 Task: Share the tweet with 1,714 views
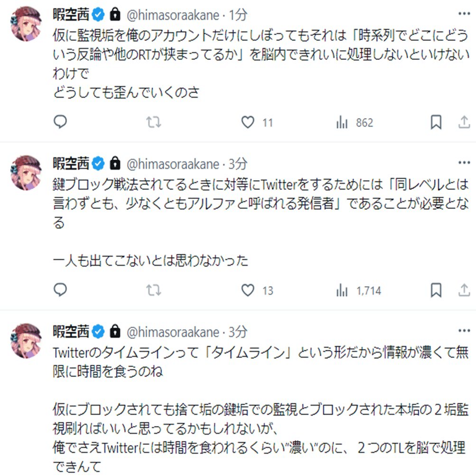[x=464, y=290]
